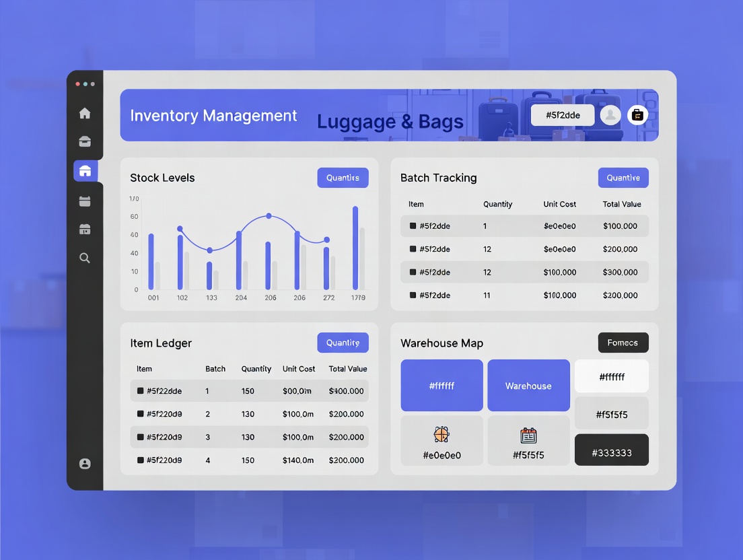Image resolution: width=743 pixels, height=560 pixels.
Task: Click the #5f2dde field in header
Action: (x=562, y=115)
